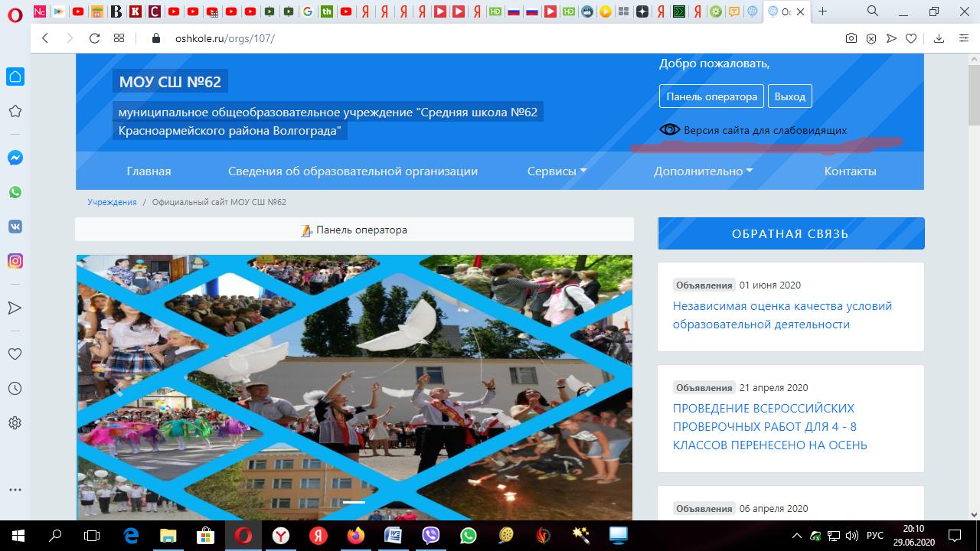
Task: Take a snapshot with camera icon
Action: click(x=851, y=38)
